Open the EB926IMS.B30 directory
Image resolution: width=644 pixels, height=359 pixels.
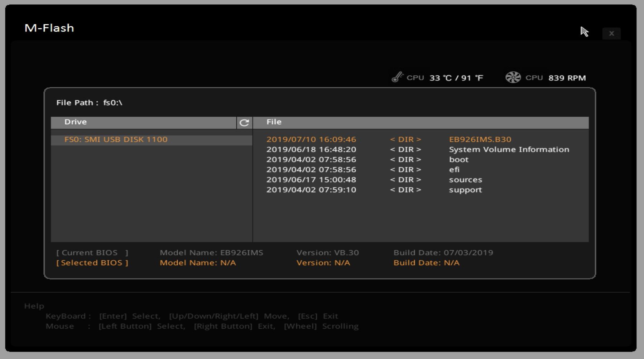(x=480, y=140)
